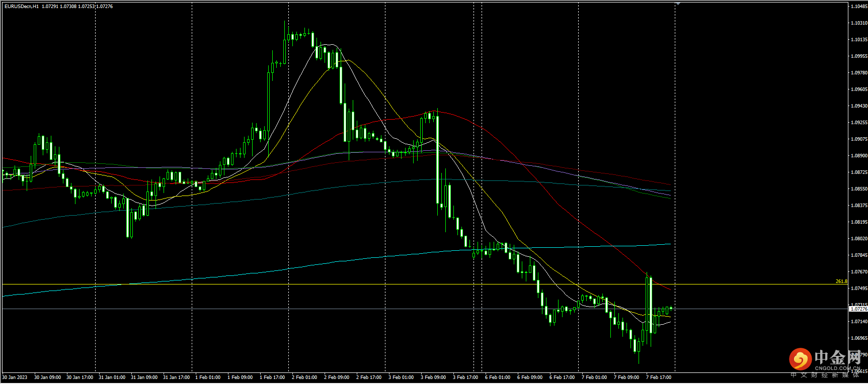This screenshot has width=868, height=384.
Task: Select the 6 Feb 09:00 time label
Action: [x=530, y=377]
